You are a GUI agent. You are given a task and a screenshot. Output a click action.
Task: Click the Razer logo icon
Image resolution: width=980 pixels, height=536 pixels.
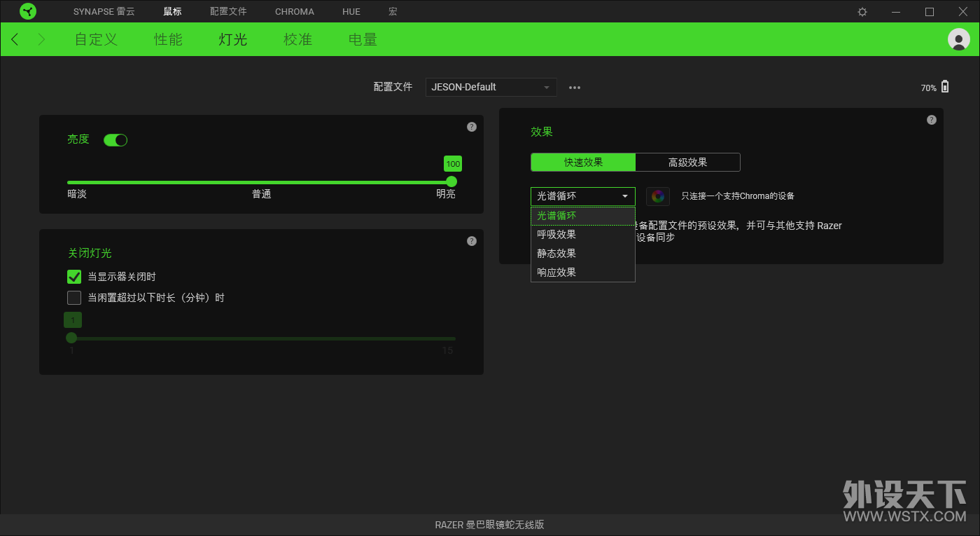pyautogui.click(x=28, y=11)
